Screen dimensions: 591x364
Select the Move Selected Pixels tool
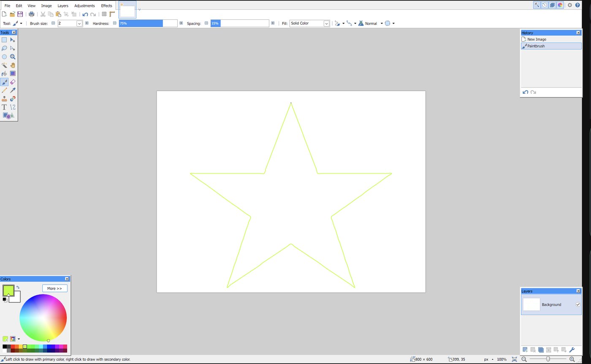(x=13, y=40)
